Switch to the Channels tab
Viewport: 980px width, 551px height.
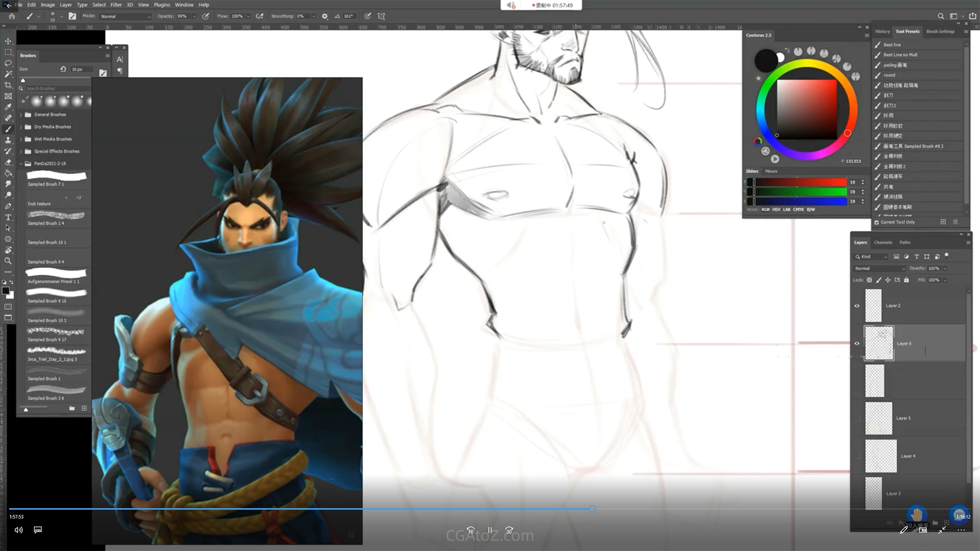click(883, 243)
